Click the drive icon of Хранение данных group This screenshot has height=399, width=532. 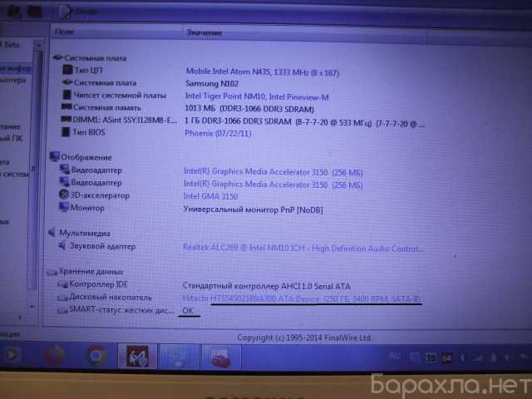coord(52,272)
